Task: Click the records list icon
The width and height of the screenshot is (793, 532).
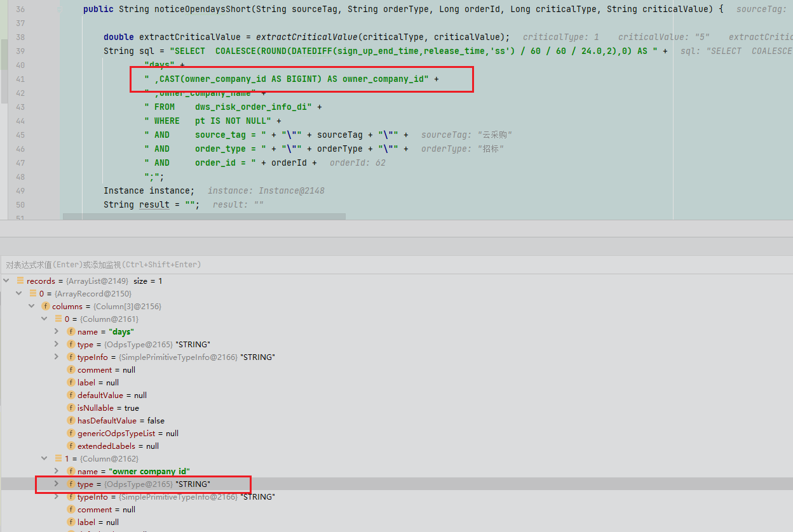Action: click(20, 281)
